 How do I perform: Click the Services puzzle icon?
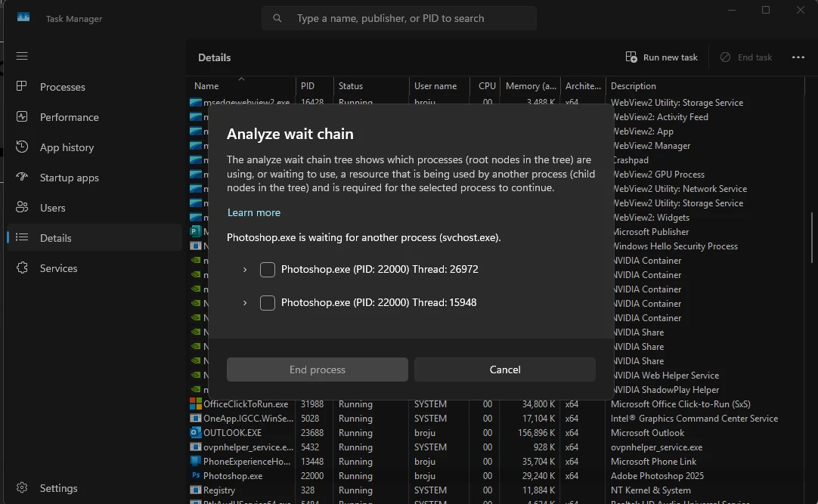[x=22, y=268]
